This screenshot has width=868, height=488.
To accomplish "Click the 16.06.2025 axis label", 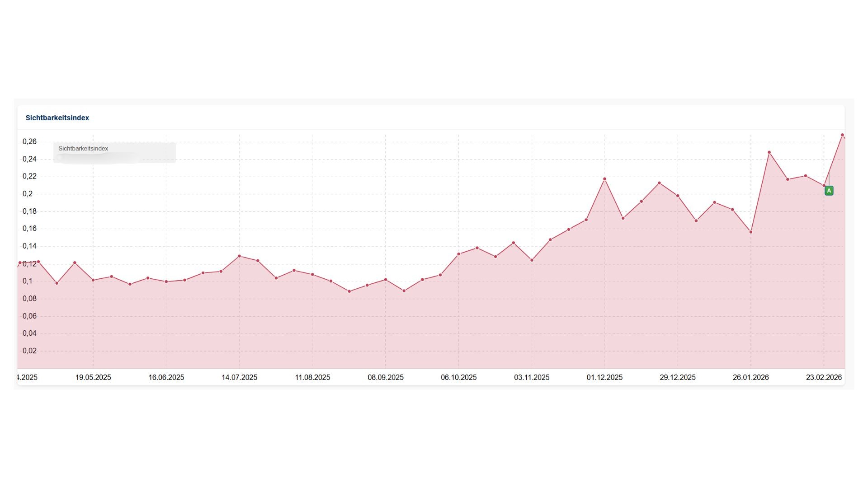I will pyautogui.click(x=166, y=378).
